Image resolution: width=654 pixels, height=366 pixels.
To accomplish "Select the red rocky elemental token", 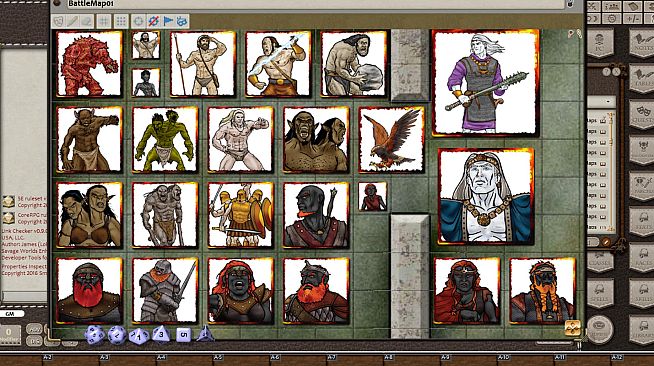I will pos(89,64).
